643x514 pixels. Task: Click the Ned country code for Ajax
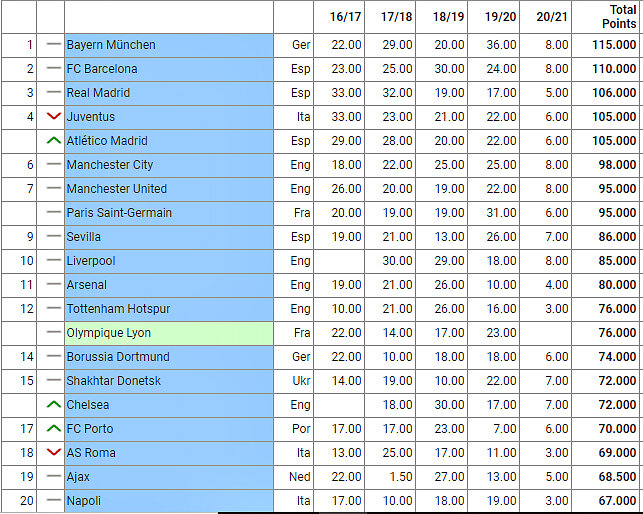(300, 477)
